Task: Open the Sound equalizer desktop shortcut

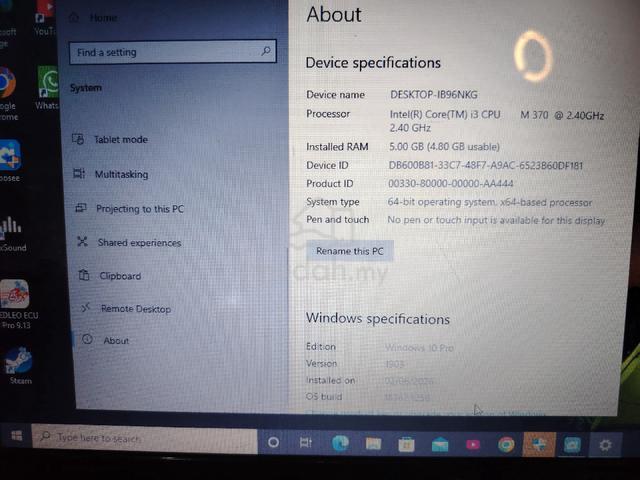Action: 12,234
